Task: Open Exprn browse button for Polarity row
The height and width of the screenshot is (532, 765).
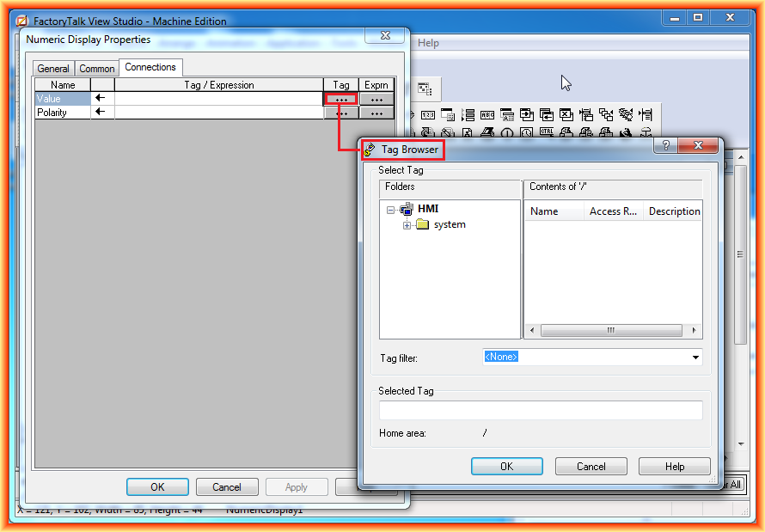Action: tap(376, 113)
